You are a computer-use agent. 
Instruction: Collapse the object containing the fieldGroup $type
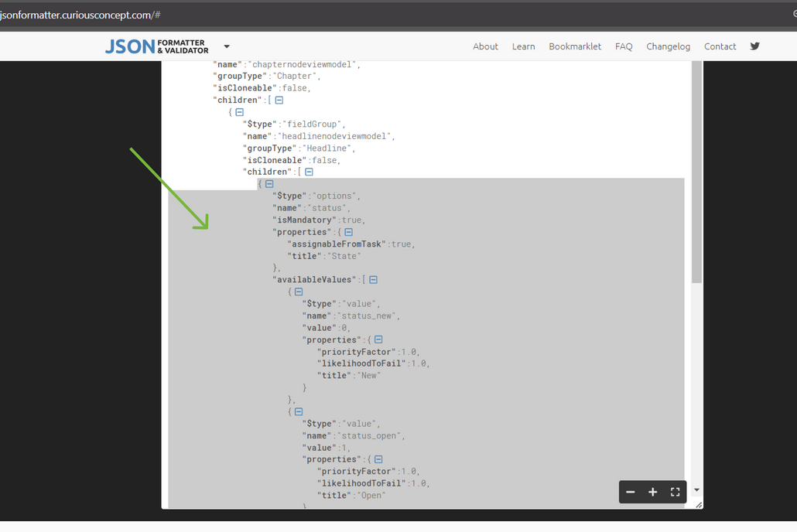pos(239,112)
